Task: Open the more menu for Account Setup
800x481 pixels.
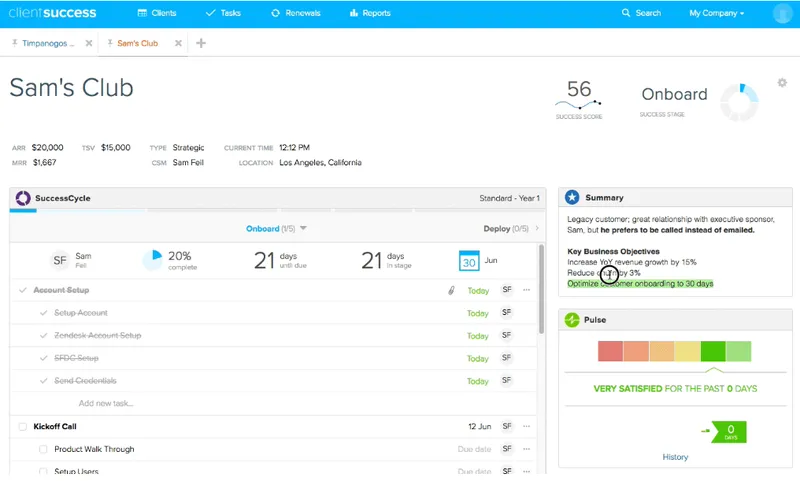Action: (527, 290)
